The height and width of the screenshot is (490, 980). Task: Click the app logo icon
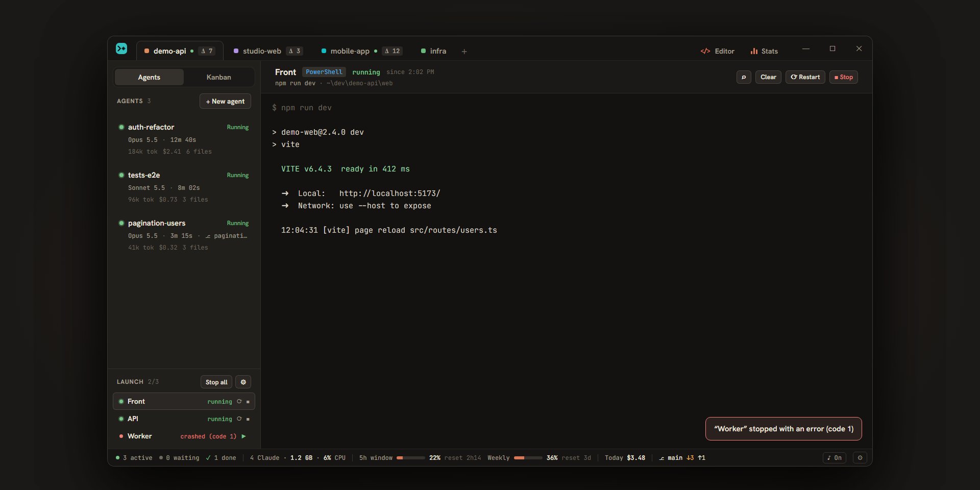[x=121, y=48]
